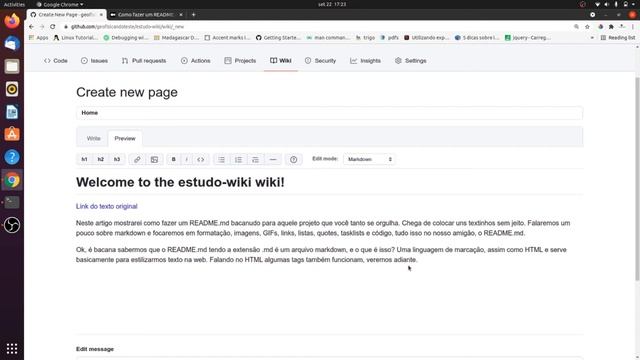640x360 pixels.
Task: Open the editor help icon
Action: click(293, 159)
